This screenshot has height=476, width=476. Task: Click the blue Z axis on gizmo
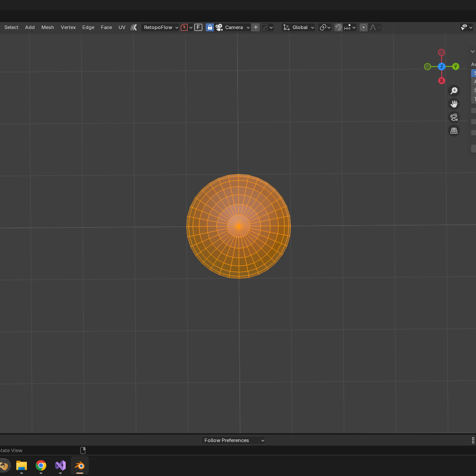442,67
